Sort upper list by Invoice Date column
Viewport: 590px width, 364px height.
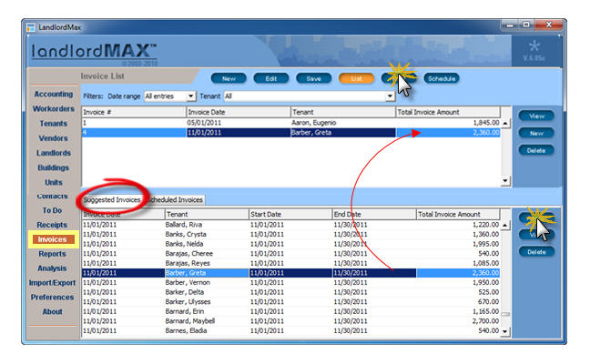[239, 112]
